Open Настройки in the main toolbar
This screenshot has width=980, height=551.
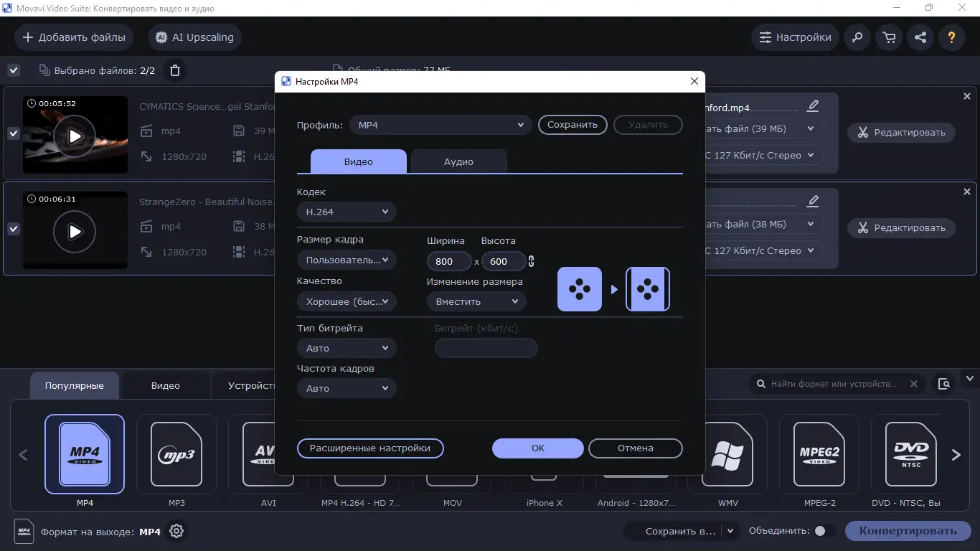click(796, 37)
